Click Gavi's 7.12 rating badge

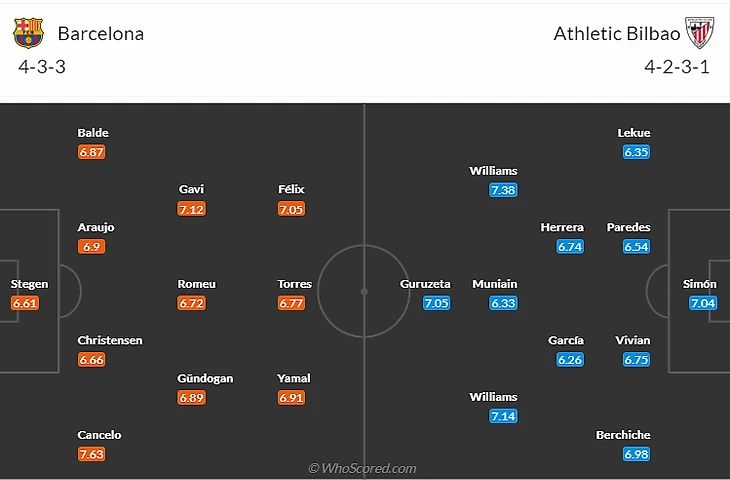coord(191,209)
